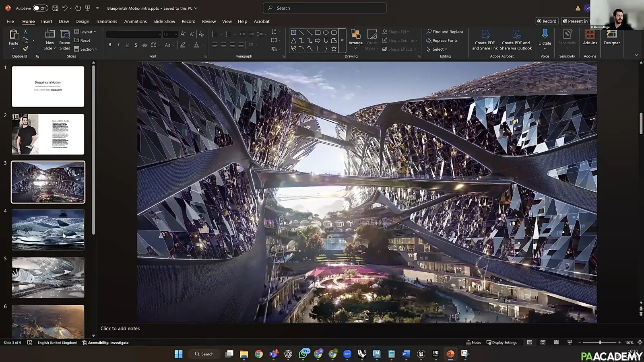The image size is (644, 362).
Task: Switch to the Slide Show tab
Action: click(164, 21)
